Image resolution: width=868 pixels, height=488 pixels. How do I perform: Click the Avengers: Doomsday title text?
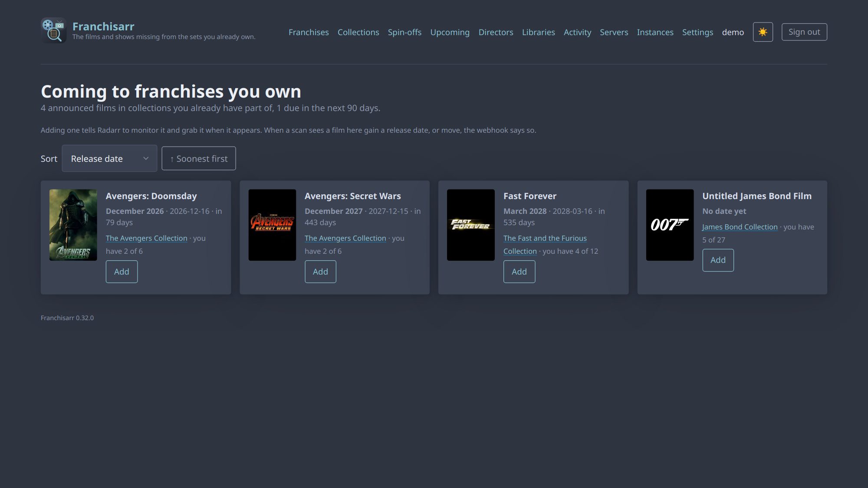point(151,196)
